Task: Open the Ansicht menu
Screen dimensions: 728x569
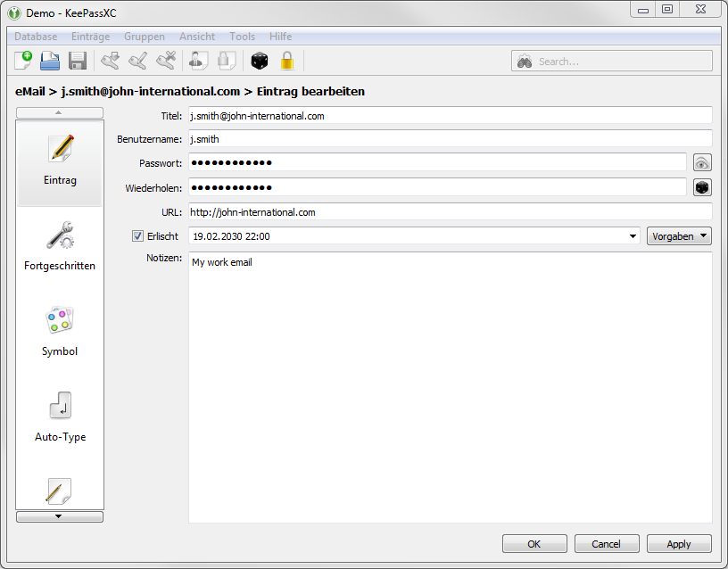Action: coord(197,37)
